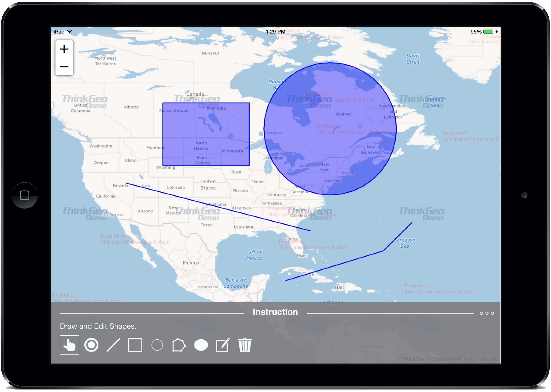Viewport: 551px width, 392px height.
Task: Select the circle drawing tool
Action: click(157, 345)
